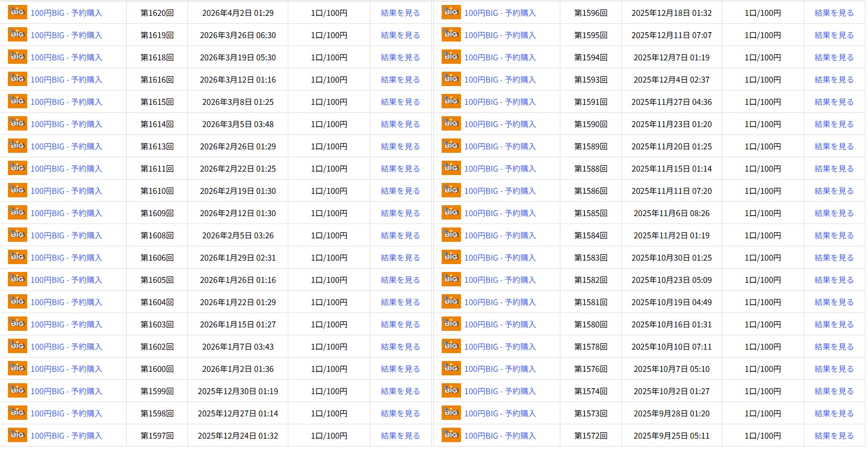Open 結果を見る for 第1599回
This screenshot has height=450, width=868.
(x=400, y=391)
